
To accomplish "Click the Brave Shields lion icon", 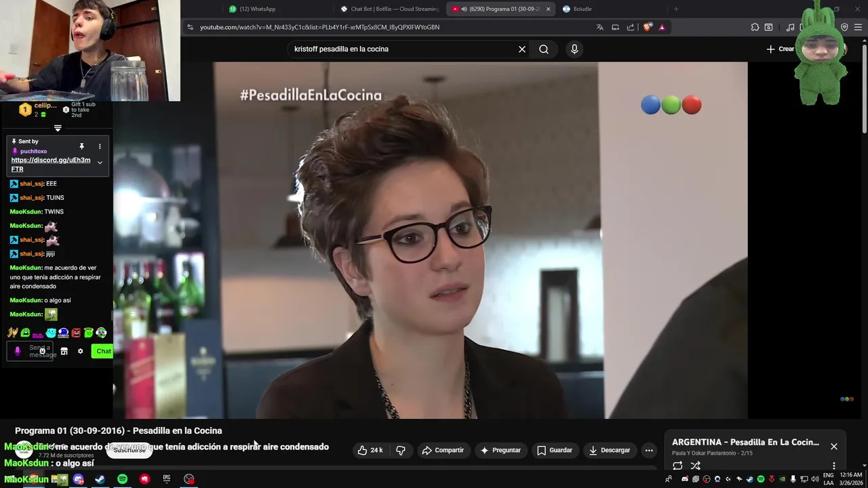I will point(648,27).
